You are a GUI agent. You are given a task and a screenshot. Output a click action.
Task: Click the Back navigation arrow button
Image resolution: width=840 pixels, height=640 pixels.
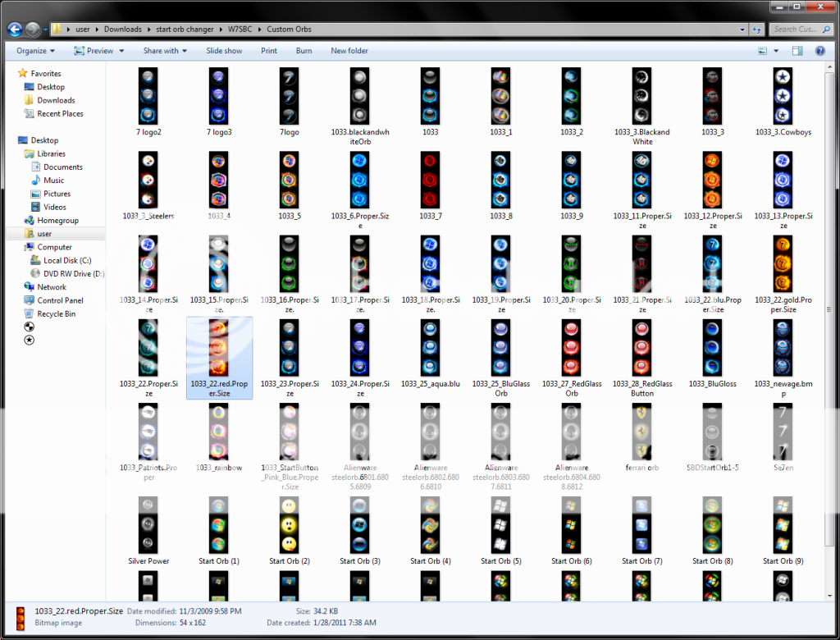click(14, 30)
